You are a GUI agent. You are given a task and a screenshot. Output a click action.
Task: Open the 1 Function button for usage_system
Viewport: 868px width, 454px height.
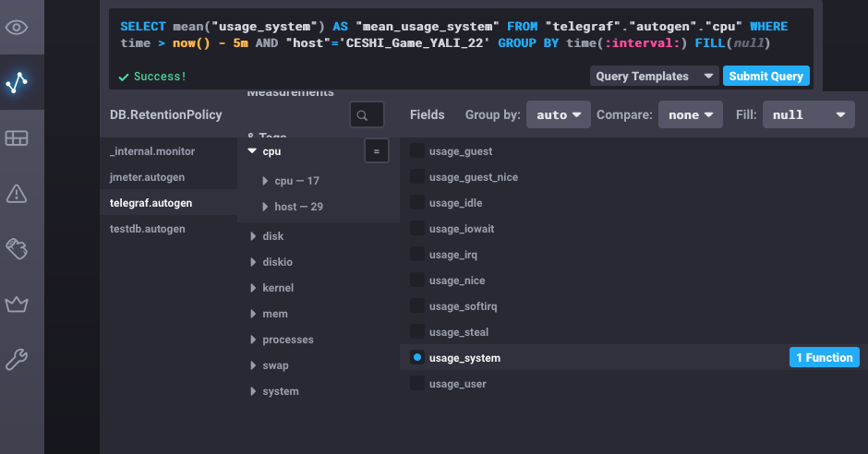pos(825,357)
